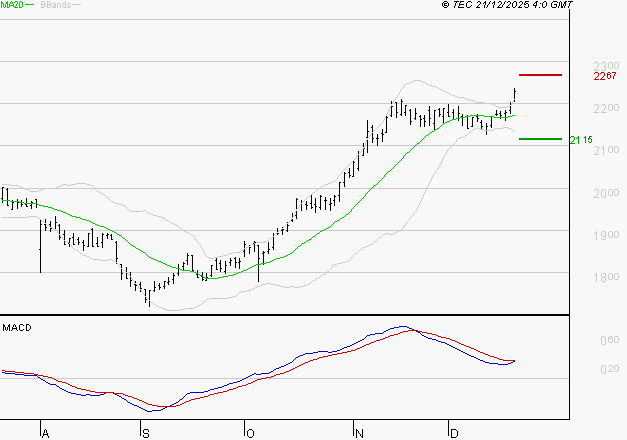Viewport: 627px width, 440px height.
Task: Click the latest price bar above 2200
Action: (515, 95)
